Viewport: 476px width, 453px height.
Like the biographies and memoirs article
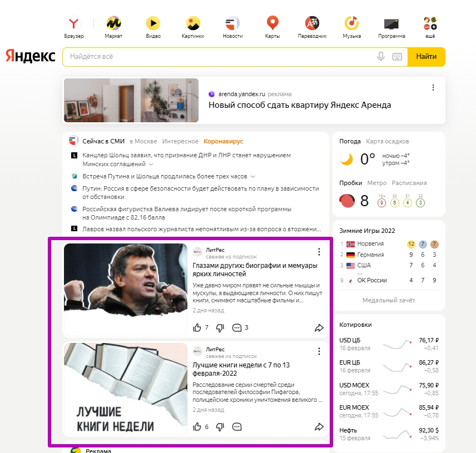point(197,328)
